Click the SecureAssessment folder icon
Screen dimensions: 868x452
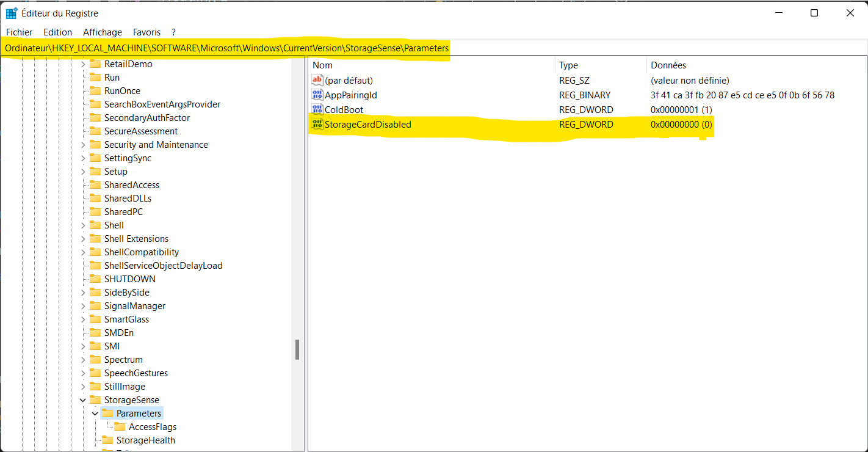(95, 131)
